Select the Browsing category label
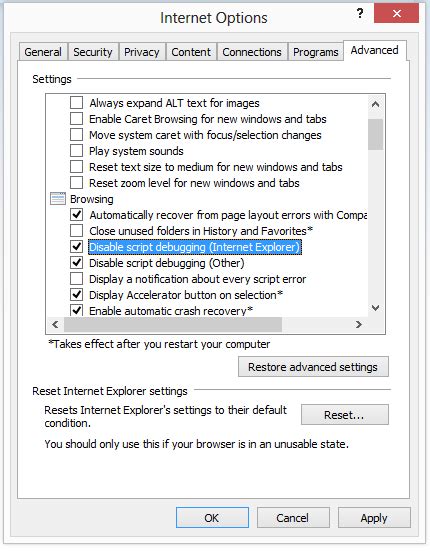Screen dimensions: 430x551 92,199
